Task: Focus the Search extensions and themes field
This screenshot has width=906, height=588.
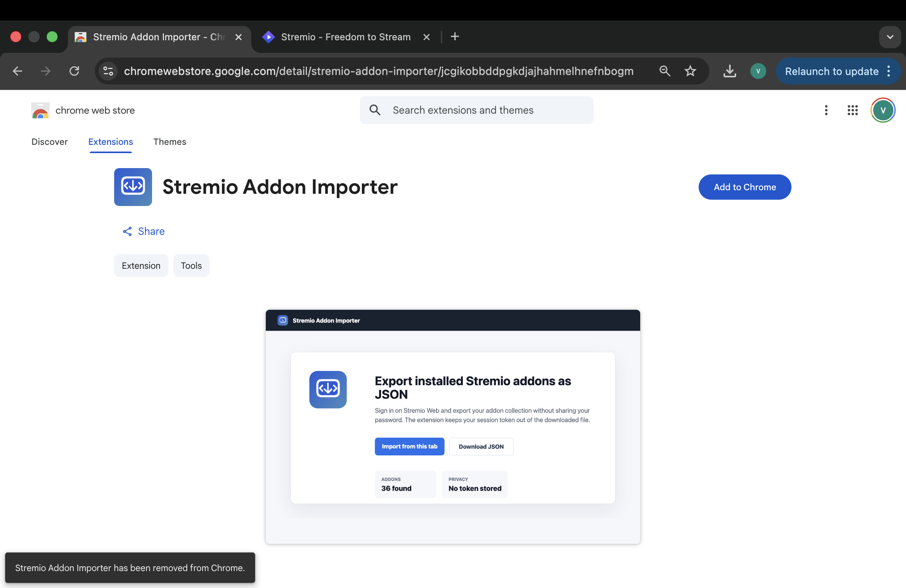Action: (x=476, y=110)
